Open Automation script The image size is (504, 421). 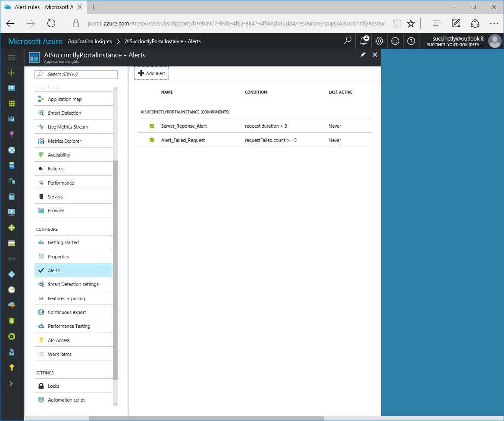click(74, 400)
